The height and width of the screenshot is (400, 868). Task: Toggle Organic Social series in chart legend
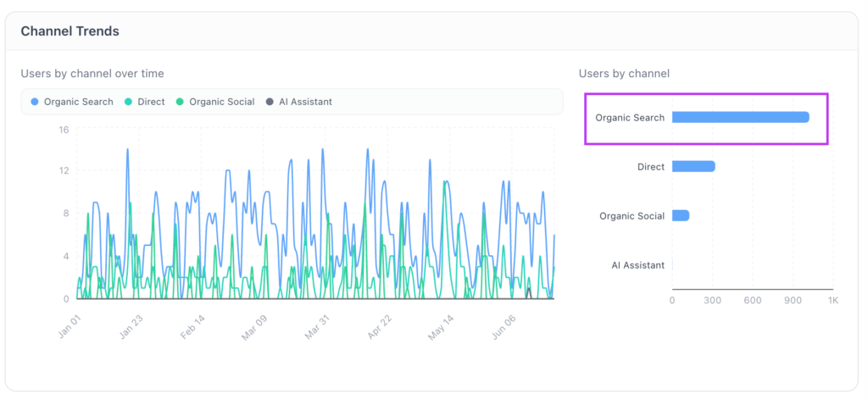tap(215, 102)
